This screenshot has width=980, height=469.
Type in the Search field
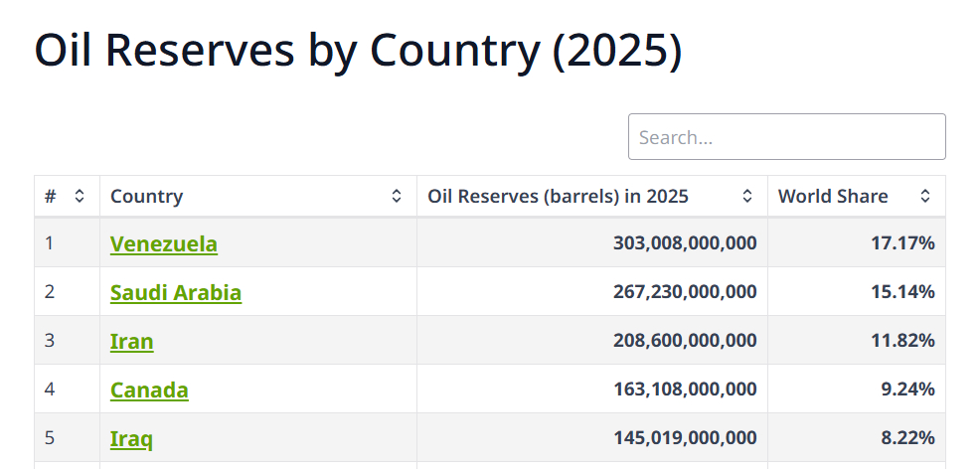pyautogui.click(x=786, y=137)
